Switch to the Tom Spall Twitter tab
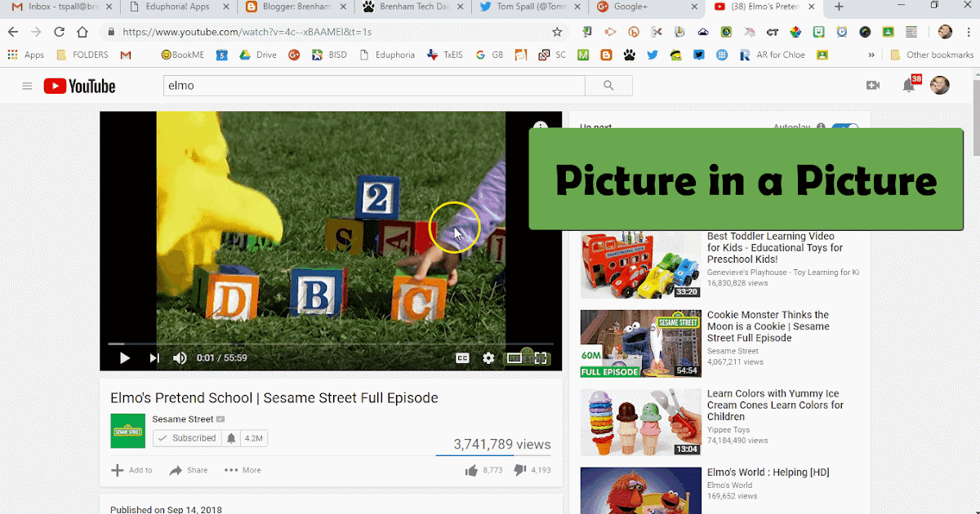Screen dimensions: 980x514 click(x=531, y=7)
